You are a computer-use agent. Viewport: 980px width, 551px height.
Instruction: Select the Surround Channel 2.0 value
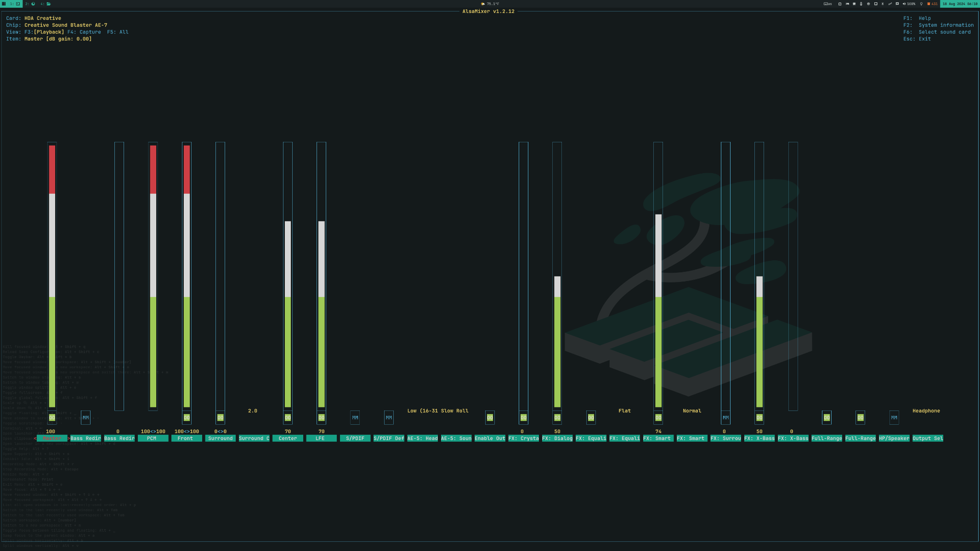(252, 411)
